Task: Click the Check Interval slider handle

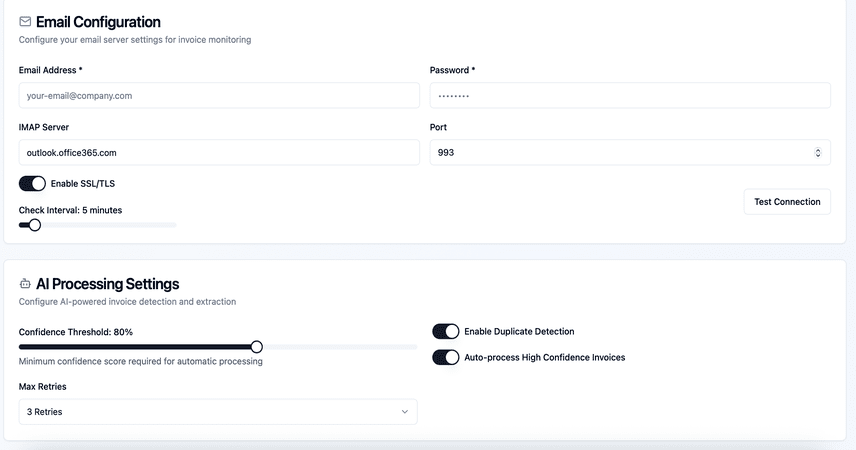Action: click(x=35, y=225)
